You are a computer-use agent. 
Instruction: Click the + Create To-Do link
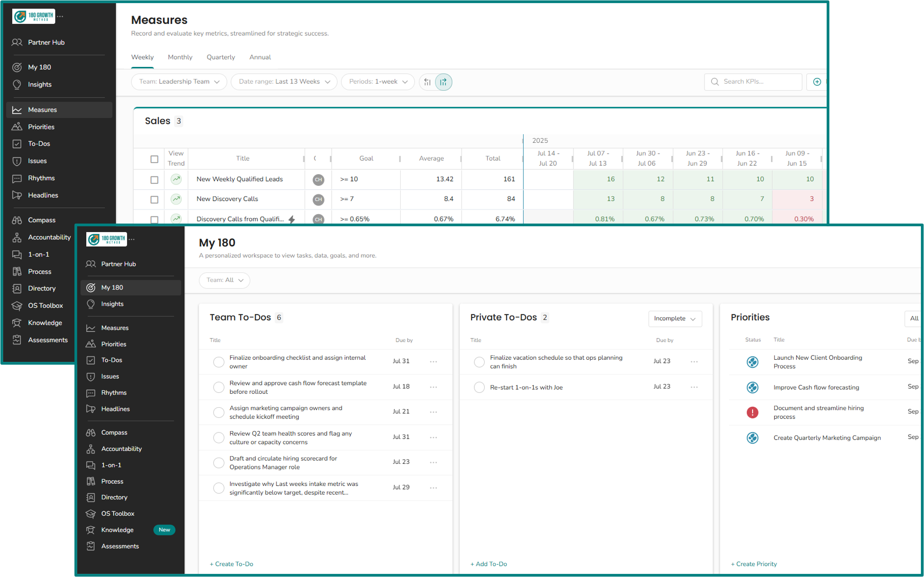point(232,564)
